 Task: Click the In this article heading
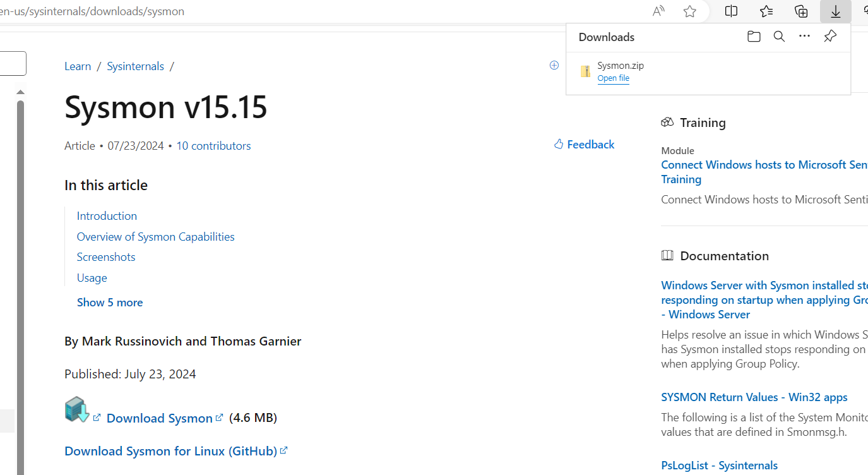click(x=106, y=185)
